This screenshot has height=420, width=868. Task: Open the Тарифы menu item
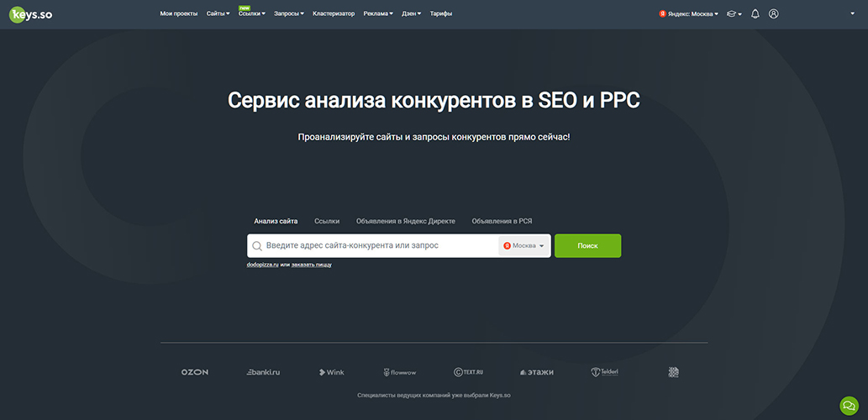pyautogui.click(x=440, y=13)
